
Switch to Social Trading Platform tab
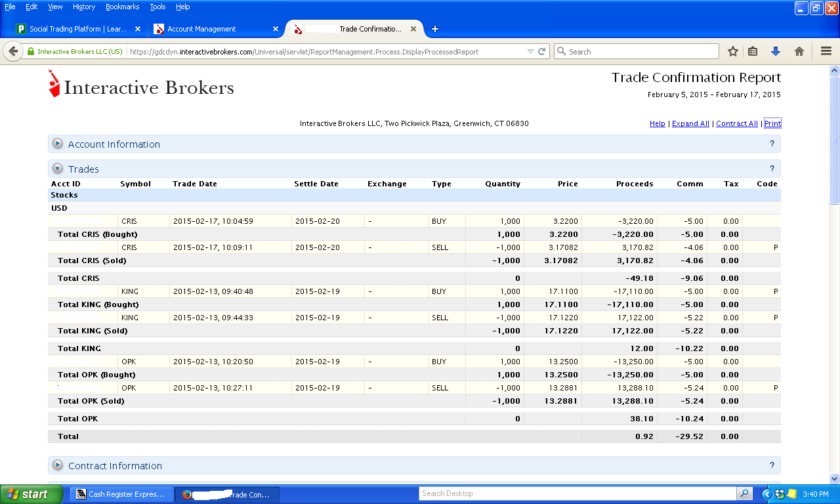79,29
